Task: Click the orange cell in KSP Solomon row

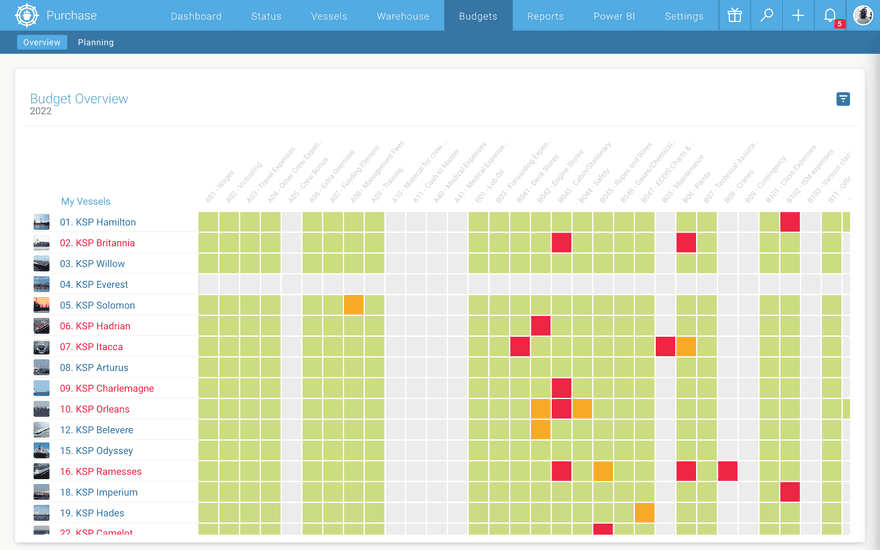Action: coord(353,305)
